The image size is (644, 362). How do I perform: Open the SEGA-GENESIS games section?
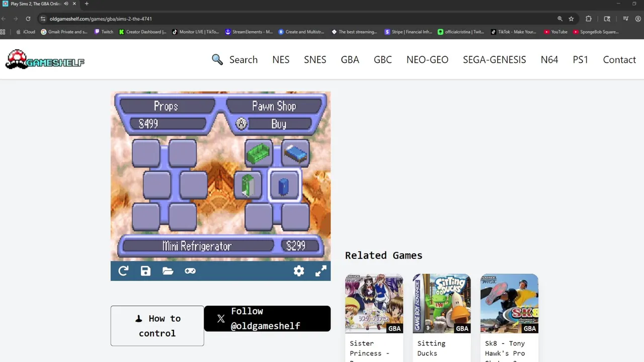tap(495, 59)
